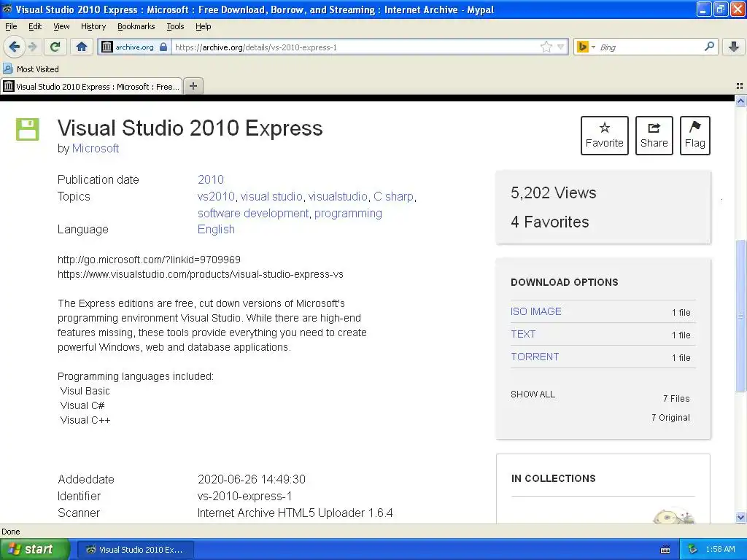Click the Visual Studio 2010 taskbar button
The image size is (747, 560).
point(135,550)
